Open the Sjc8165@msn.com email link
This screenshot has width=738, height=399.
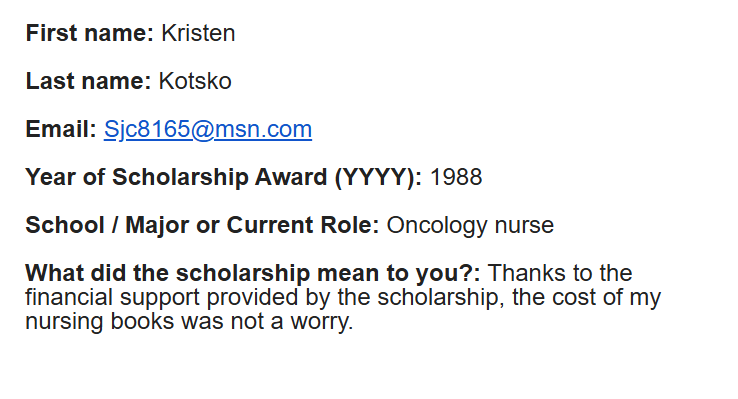(x=208, y=129)
